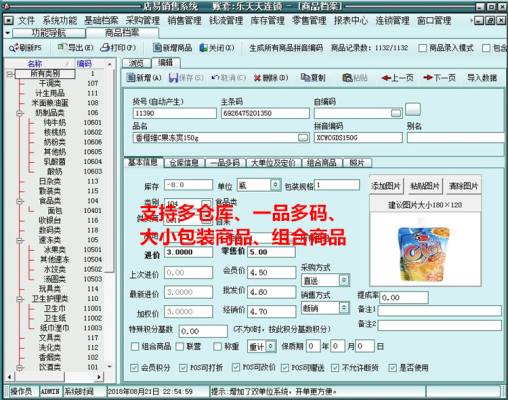Click the 新增(A) icon in the edit toolbar
Viewport: 508px width, 400px height.
point(131,78)
